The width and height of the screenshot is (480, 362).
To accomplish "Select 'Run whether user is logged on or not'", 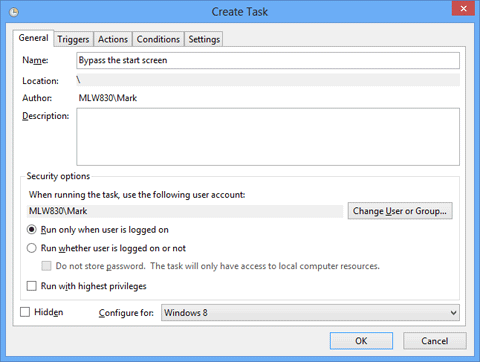I will point(32,248).
